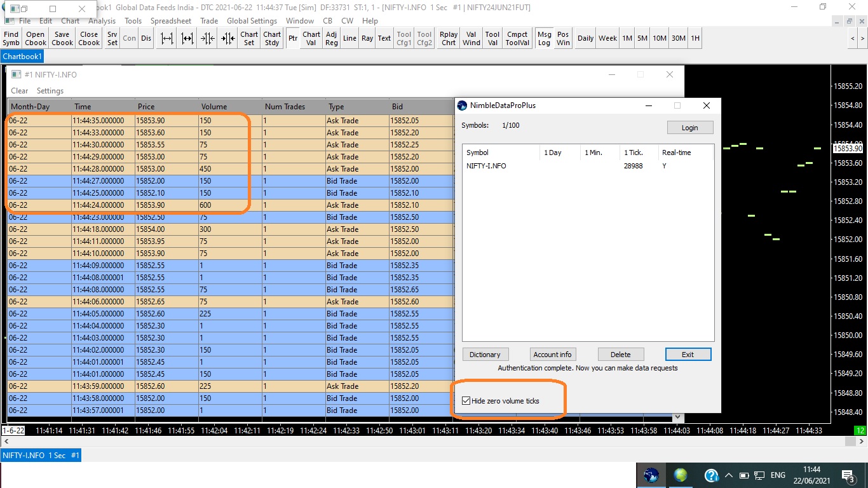Screen dimensions: 868x488
Task: Select the Ptr pointer tool
Action: click(x=292, y=38)
